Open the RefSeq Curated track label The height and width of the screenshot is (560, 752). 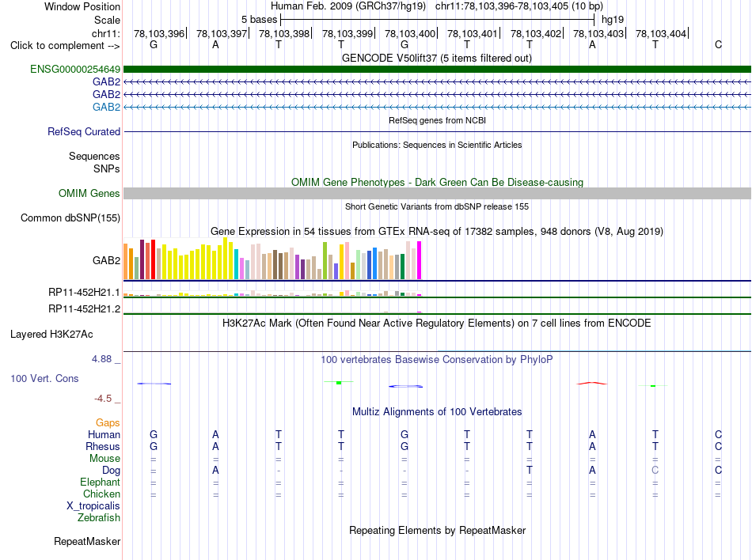tap(84, 132)
